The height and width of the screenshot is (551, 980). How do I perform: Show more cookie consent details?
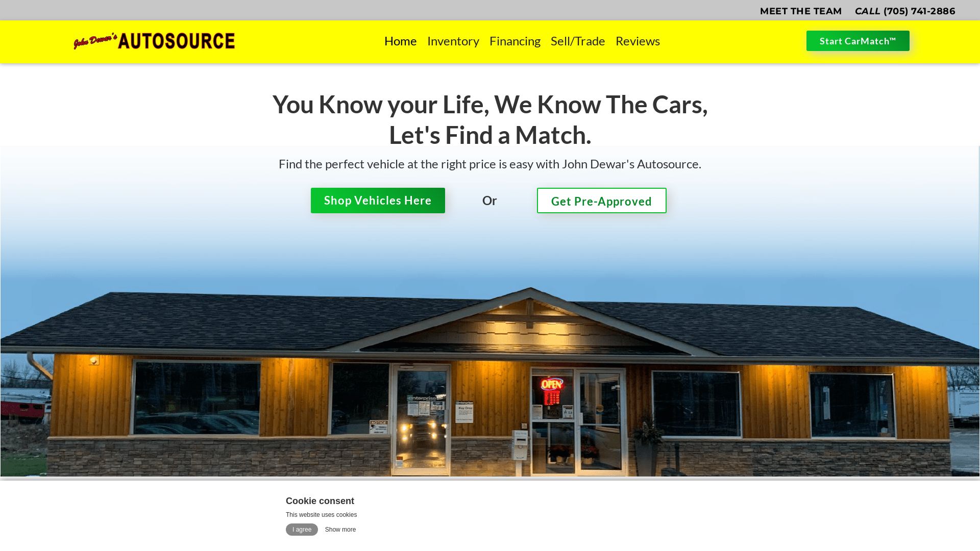pos(340,530)
